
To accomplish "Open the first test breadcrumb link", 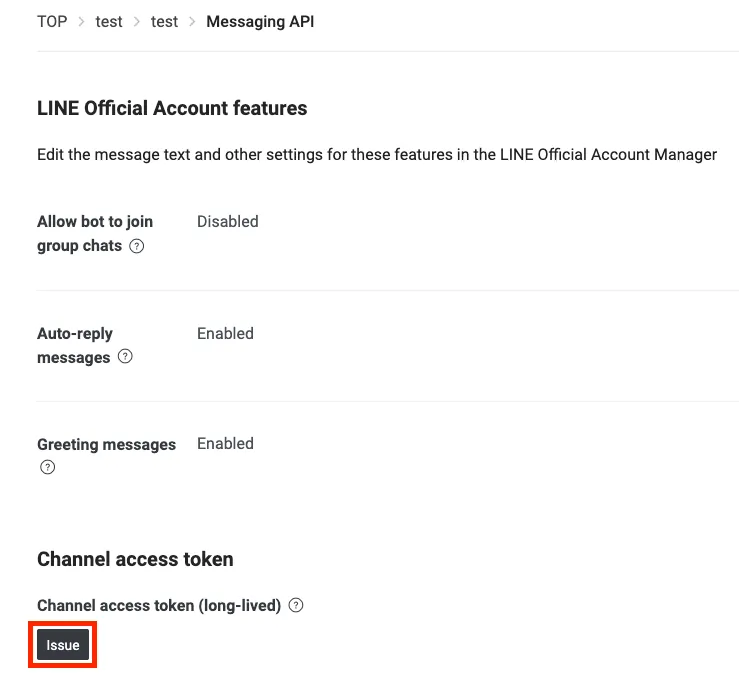I will click(109, 21).
